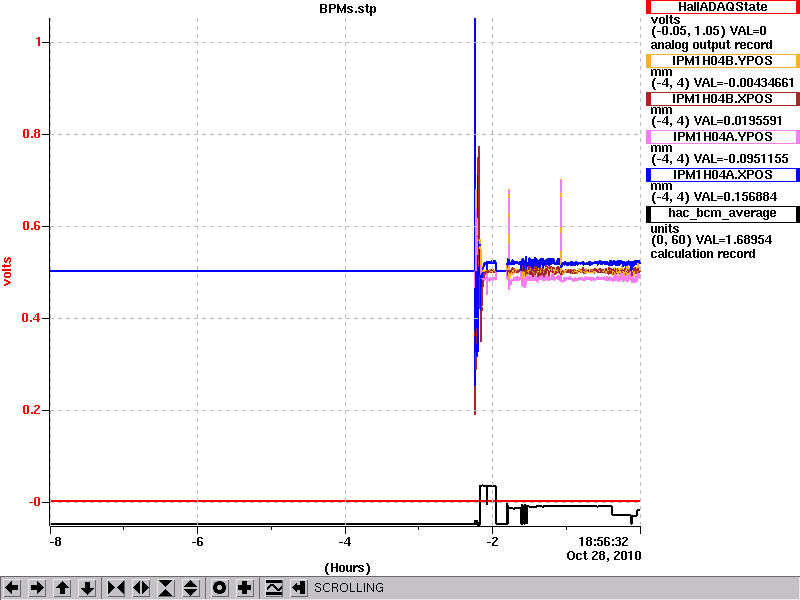Click the x-axis tick label -6
Viewport: 800px width, 600px height.
point(197,541)
